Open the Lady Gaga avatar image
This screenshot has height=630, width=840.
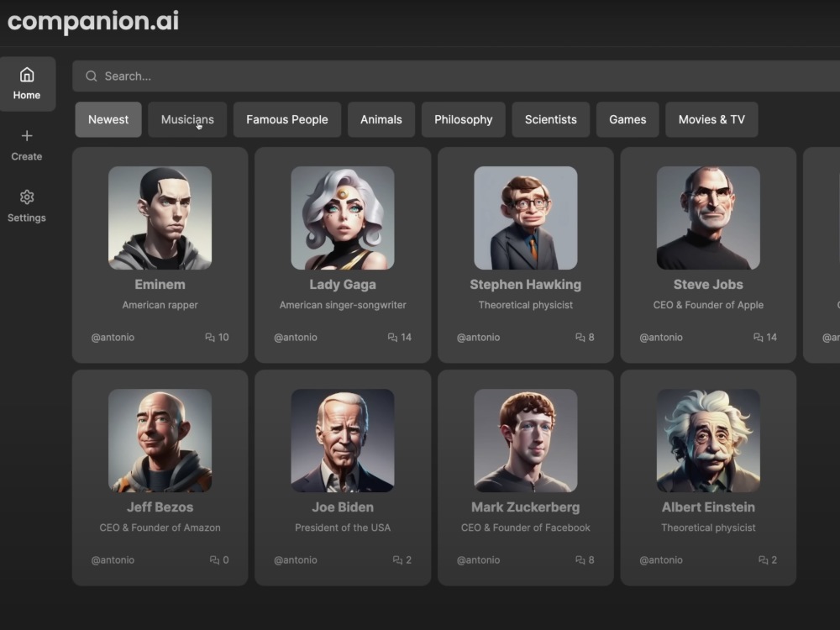click(343, 218)
